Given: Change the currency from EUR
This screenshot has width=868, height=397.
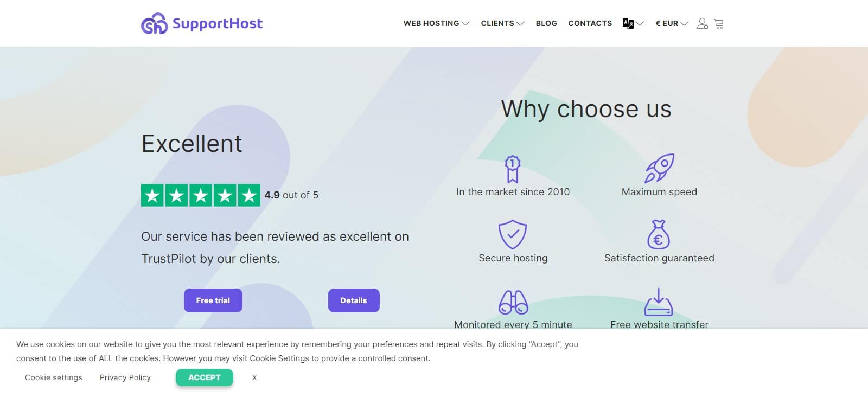Looking at the screenshot, I should tap(672, 23).
